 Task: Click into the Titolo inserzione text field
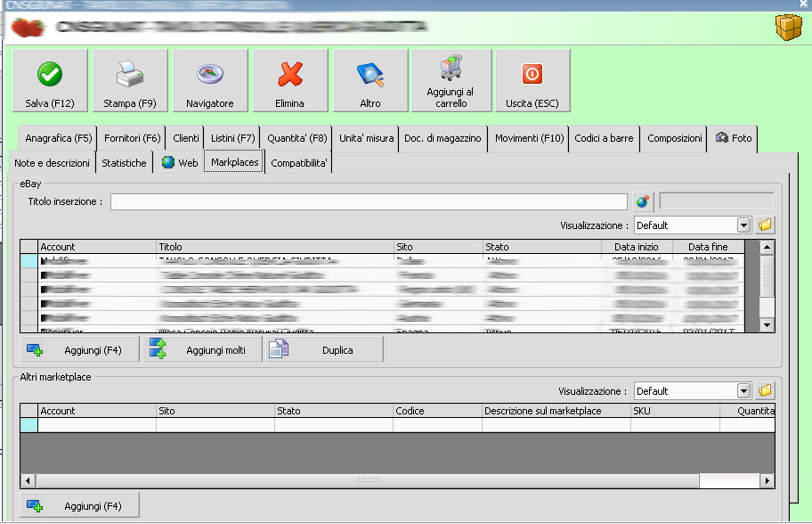click(369, 202)
